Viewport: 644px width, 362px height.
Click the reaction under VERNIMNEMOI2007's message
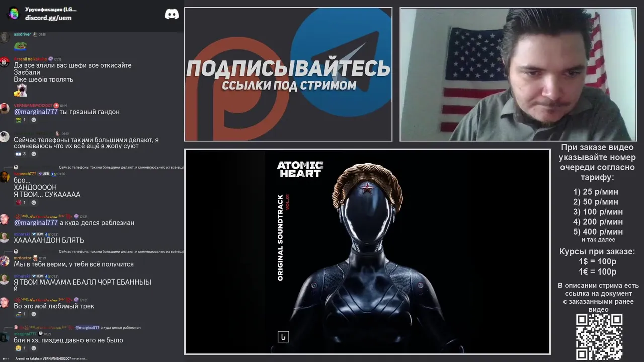pyautogui.click(x=21, y=120)
